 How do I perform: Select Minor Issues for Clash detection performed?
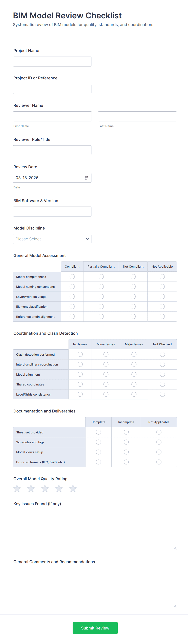click(106, 354)
